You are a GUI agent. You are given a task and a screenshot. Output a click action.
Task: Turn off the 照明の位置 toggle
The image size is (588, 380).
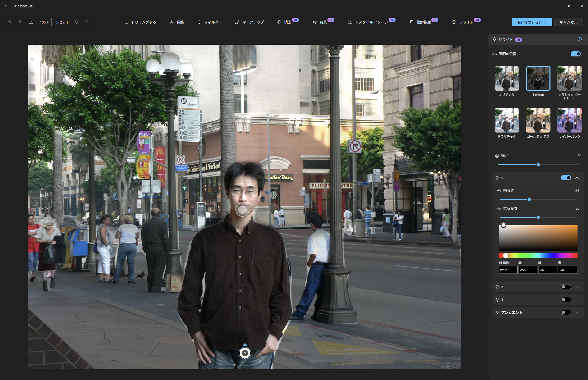[x=575, y=54]
